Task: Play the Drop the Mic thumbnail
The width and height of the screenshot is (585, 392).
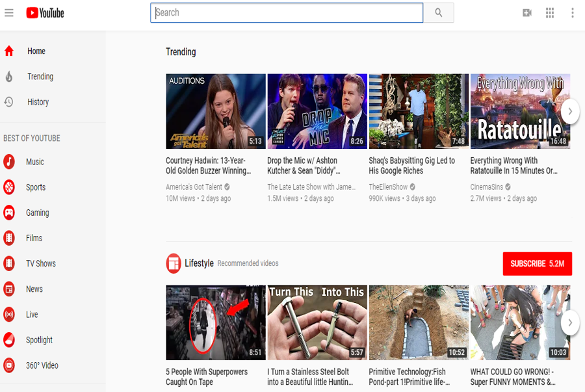Action: click(x=317, y=111)
